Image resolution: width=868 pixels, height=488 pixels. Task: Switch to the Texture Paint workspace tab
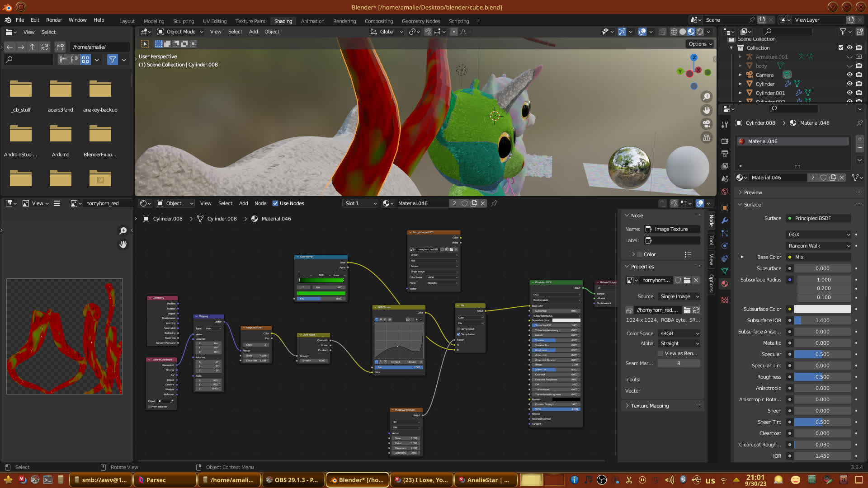pyautogui.click(x=250, y=21)
